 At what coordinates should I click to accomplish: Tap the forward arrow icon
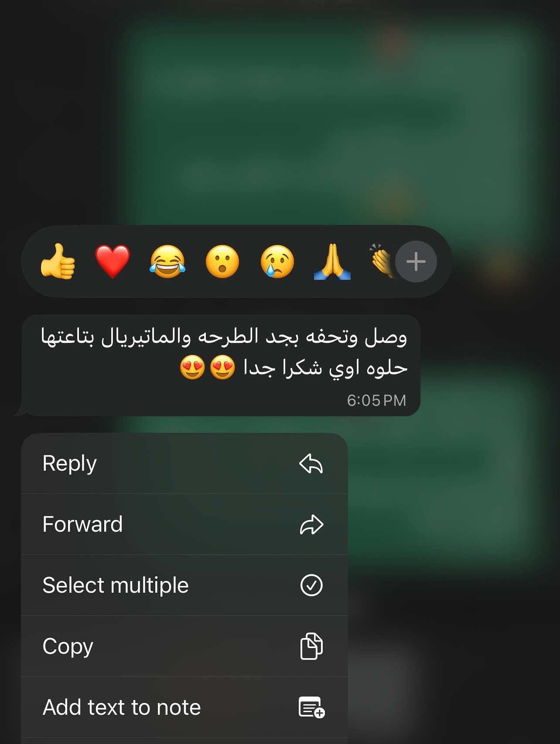coord(311,524)
